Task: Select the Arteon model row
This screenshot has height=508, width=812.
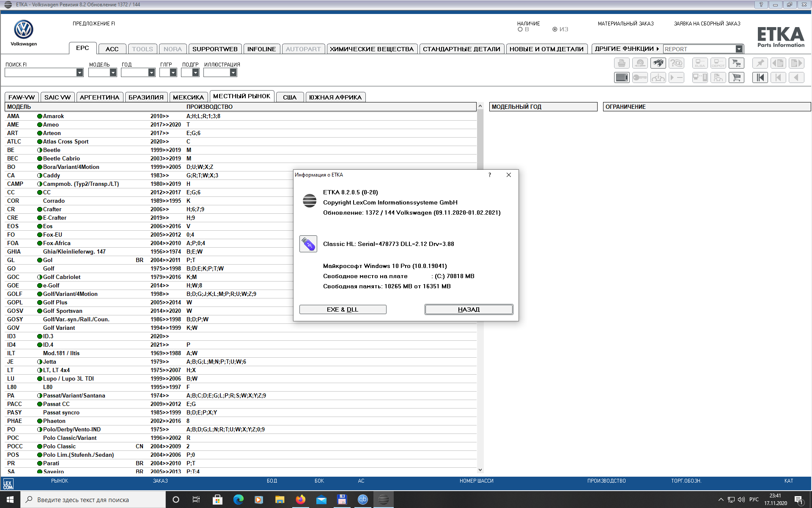Action: click(x=241, y=133)
